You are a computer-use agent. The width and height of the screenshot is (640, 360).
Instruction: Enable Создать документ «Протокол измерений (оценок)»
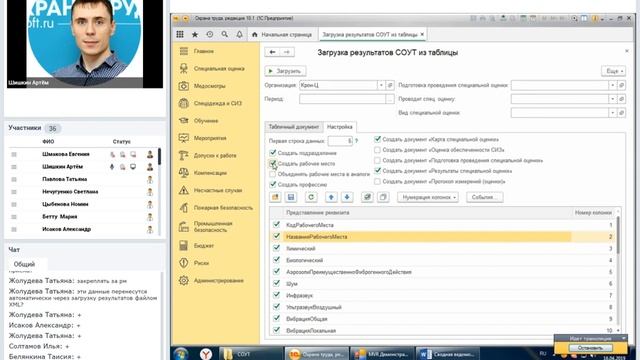click(x=378, y=181)
